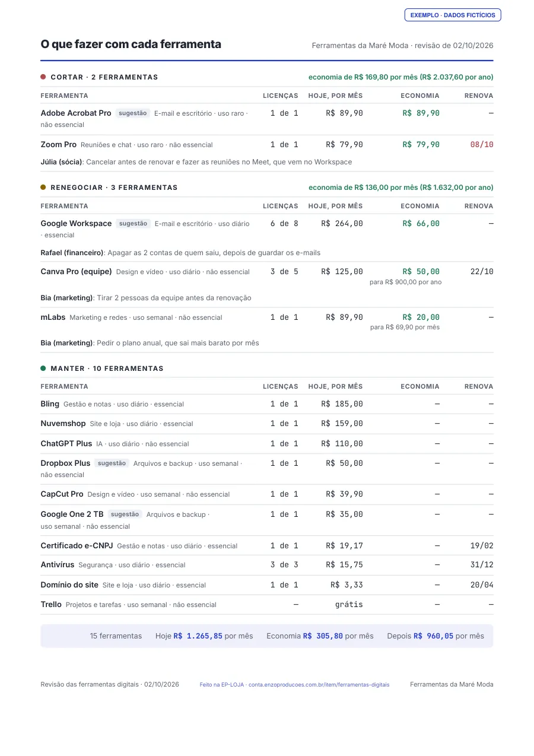The height and width of the screenshot is (756, 534).
Task: Select the "Zoom Pro" tool name
Action: point(58,144)
